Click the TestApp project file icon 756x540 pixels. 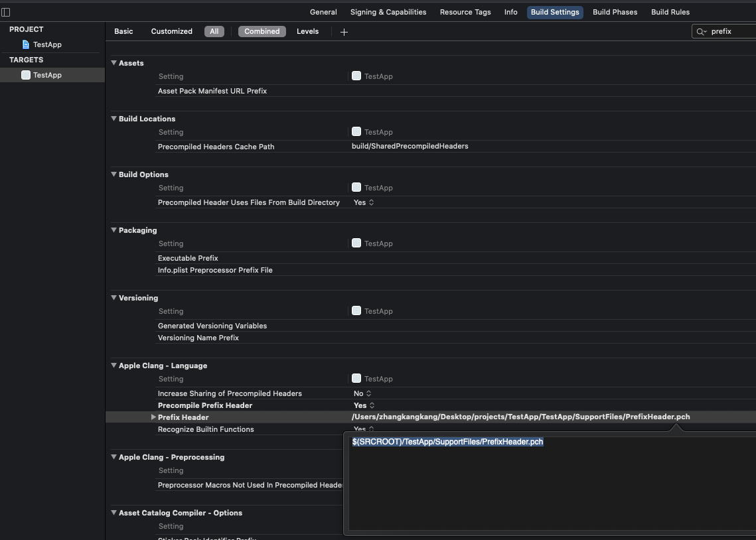point(26,44)
